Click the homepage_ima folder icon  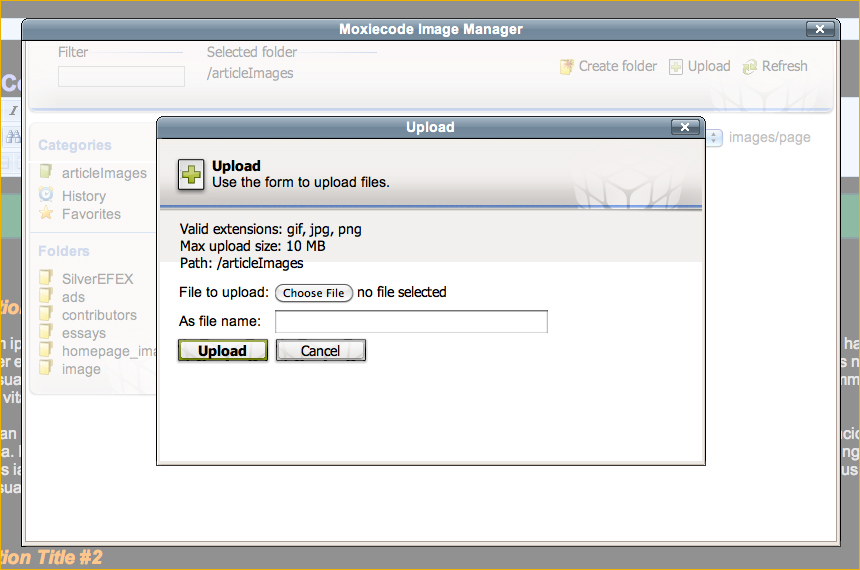[46, 349]
